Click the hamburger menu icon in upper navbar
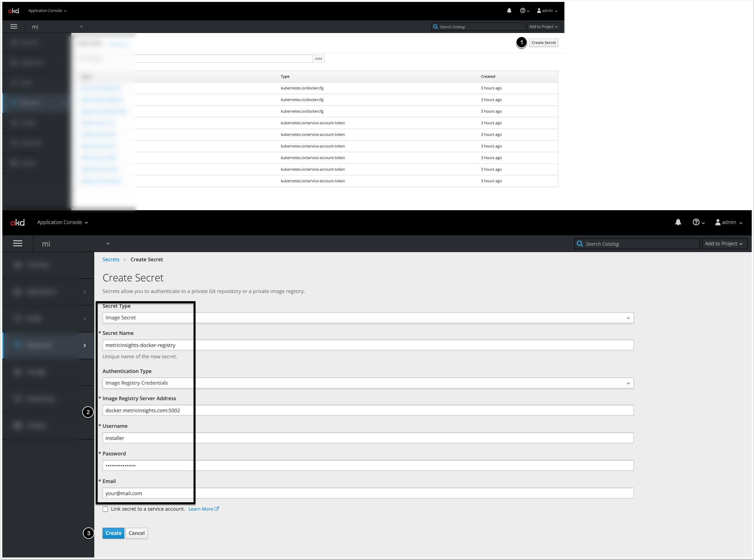The height and width of the screenshot is (560, 754). click(14, 26)
